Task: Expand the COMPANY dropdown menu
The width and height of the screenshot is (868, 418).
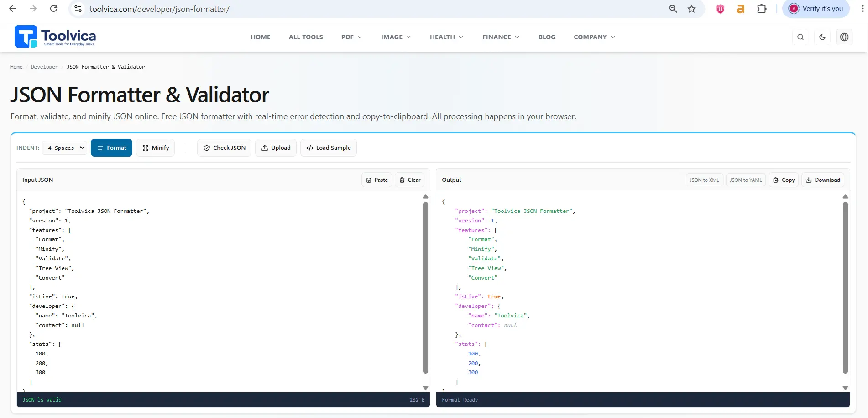Action: (x=594, y=37)
